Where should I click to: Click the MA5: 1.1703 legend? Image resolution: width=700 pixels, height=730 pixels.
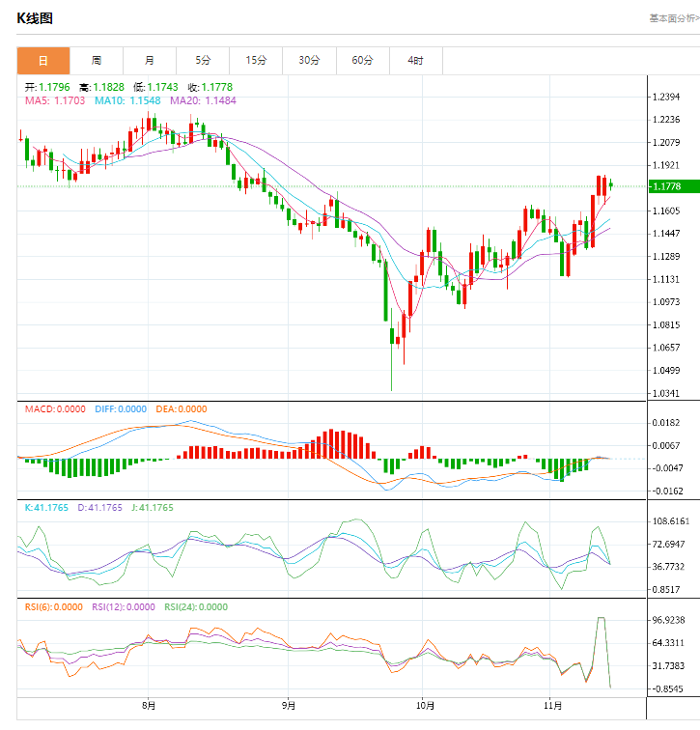pyautogui.click(x=55, y=100)
